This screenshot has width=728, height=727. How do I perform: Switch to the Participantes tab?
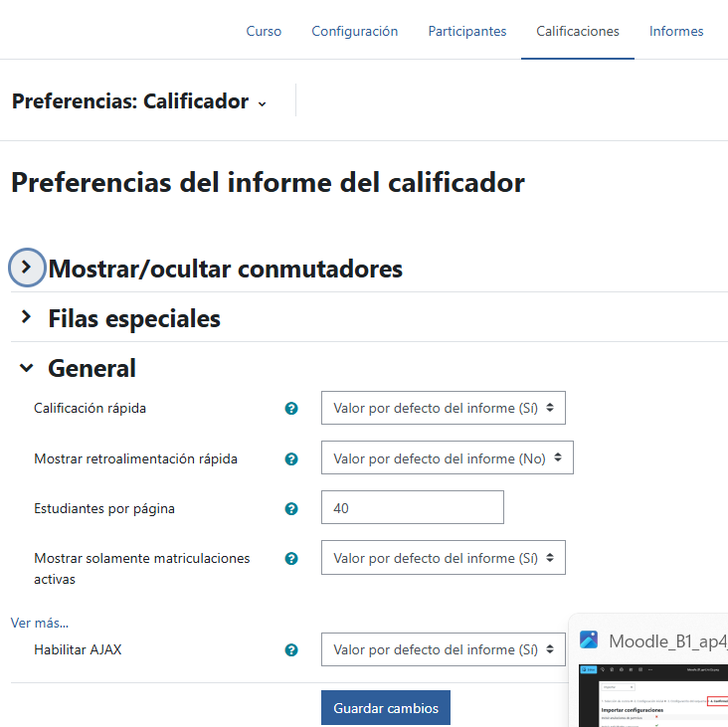pyautogui.click(x=467, y=31)
